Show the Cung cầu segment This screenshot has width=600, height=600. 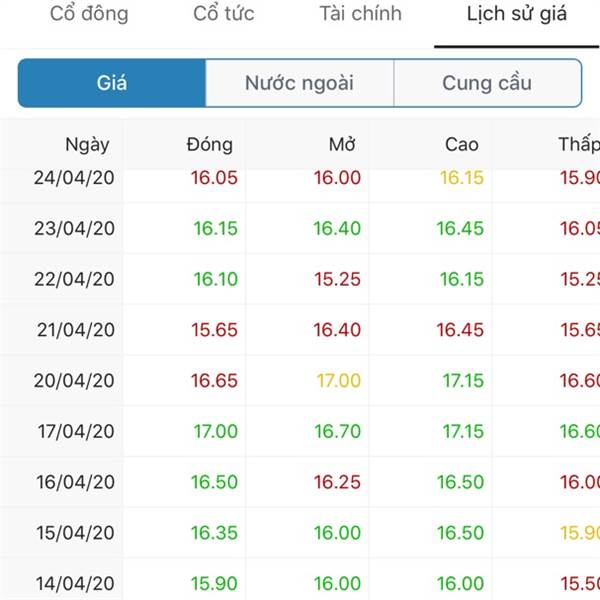click(x=488, y=83)
